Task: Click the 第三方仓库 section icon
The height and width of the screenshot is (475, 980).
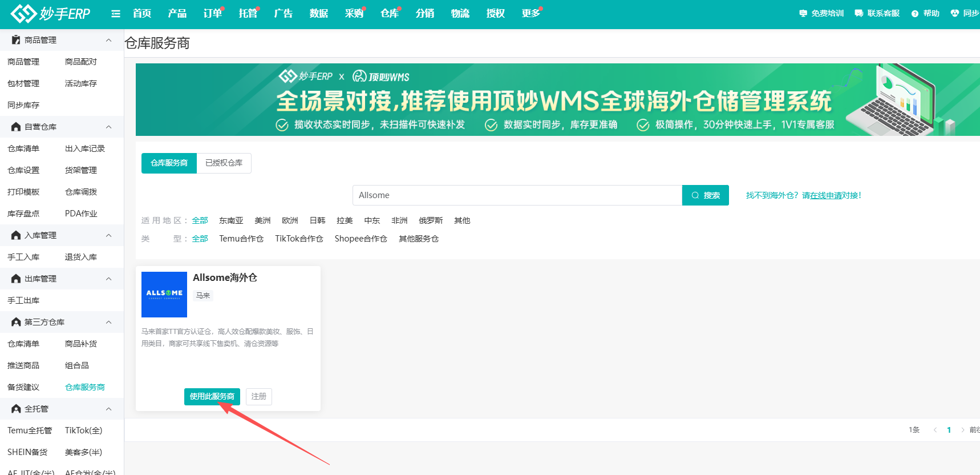Action: coord(16,322)
